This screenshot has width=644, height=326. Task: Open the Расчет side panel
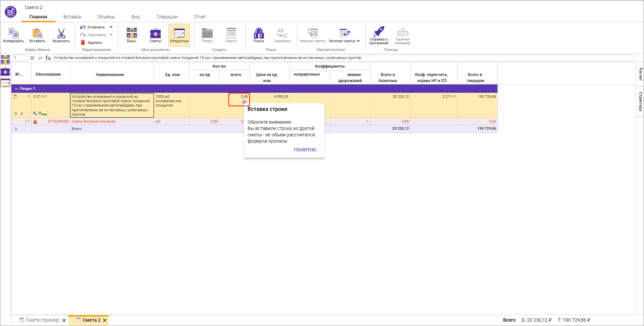click(640, 74)
